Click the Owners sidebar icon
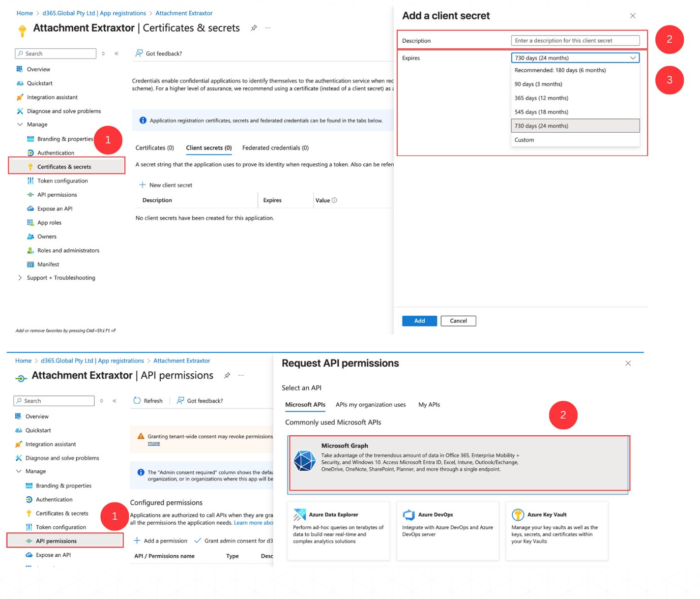Viewport: 700px width, 599px height. 31,236
